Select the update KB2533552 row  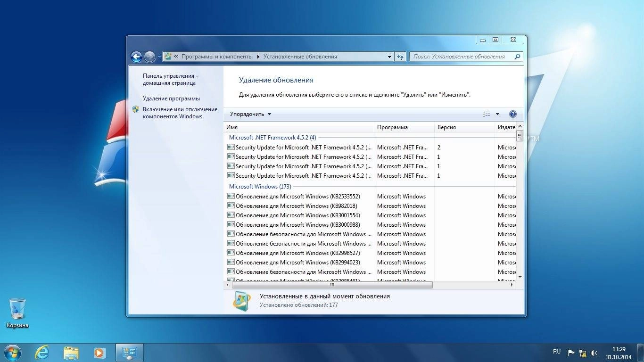[x=370, y=197]
